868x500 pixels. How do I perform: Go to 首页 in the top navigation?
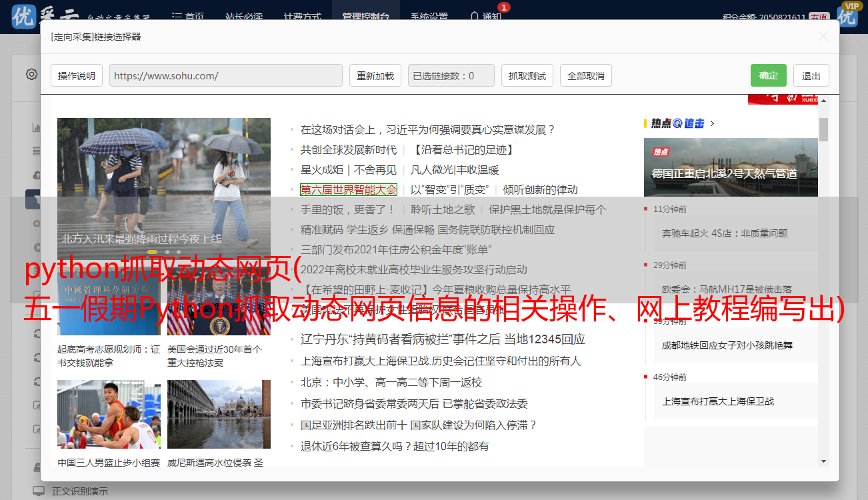coord(188,17)
